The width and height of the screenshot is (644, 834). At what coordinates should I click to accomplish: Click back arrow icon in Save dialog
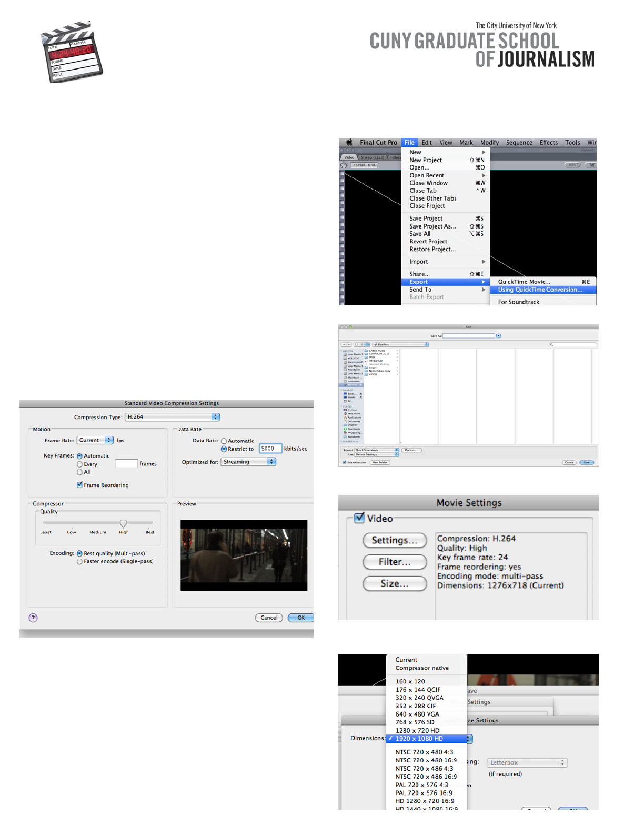(343, 345)
